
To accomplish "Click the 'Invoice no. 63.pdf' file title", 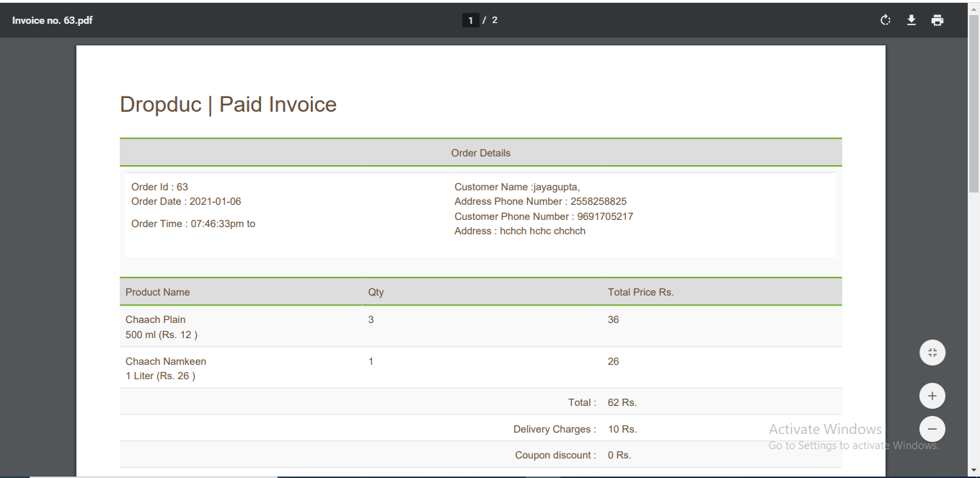I will coord(53,20).
